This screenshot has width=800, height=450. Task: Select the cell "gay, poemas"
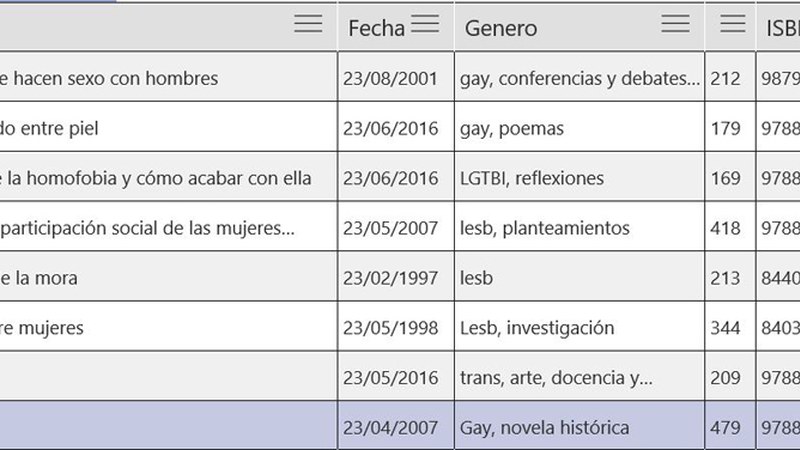point(514,128)
